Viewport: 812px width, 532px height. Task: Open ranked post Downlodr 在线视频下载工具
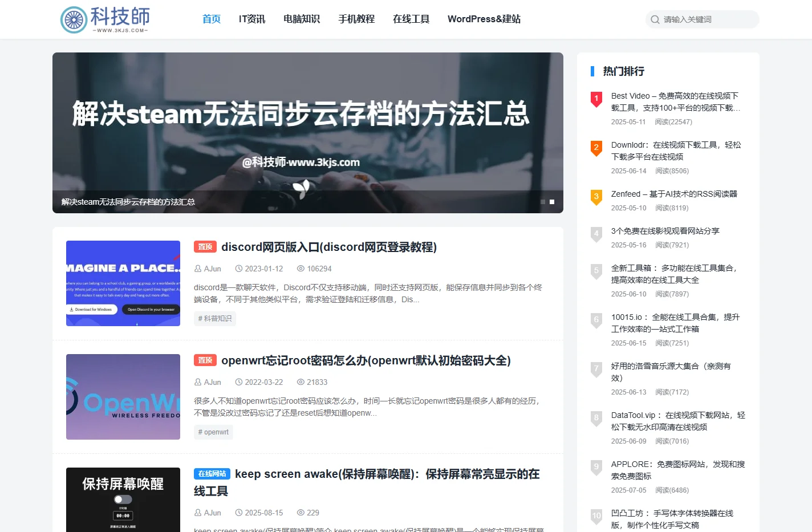(x=676, y=151)
